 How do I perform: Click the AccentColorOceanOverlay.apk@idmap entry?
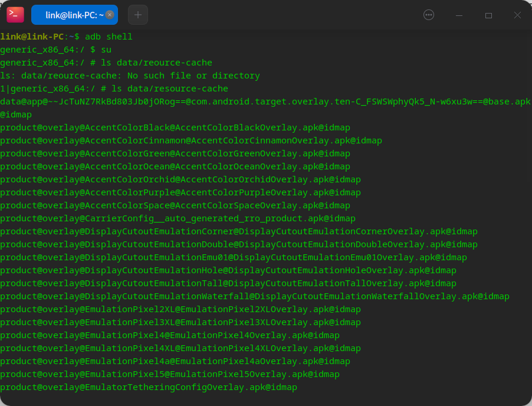[175, 166]
